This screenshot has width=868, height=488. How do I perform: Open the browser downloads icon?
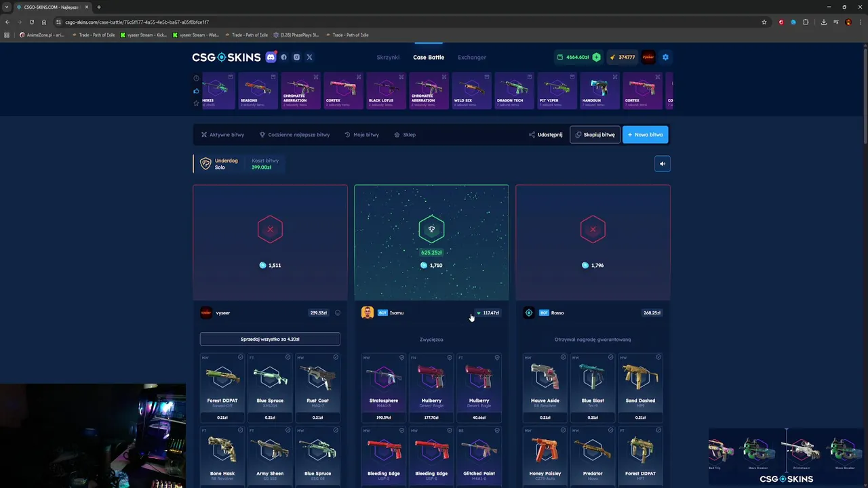point(823,22)
